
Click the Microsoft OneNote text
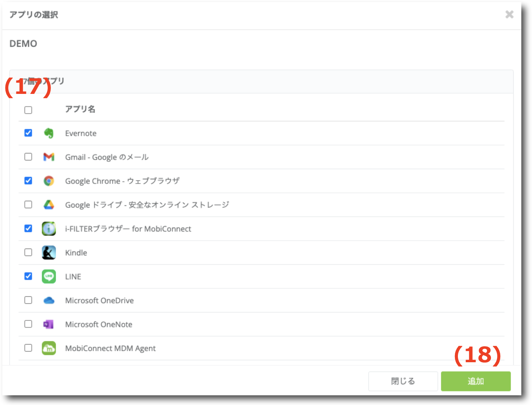click(99, 324)
